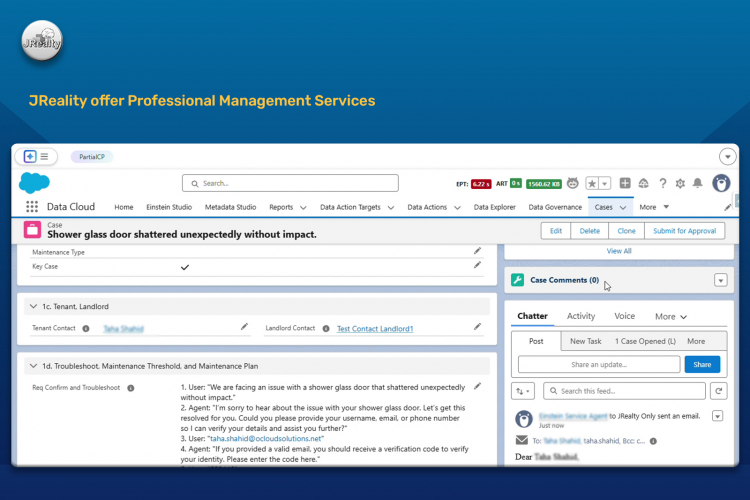The width and height of the screenshot is (750, 500).
Task: Open the Reports tab
Action: (281, 207)
